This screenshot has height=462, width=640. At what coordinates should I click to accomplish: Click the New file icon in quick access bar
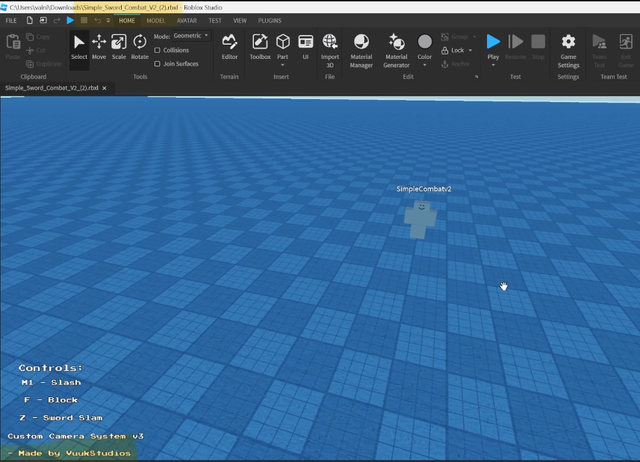(x=29, y=20)
